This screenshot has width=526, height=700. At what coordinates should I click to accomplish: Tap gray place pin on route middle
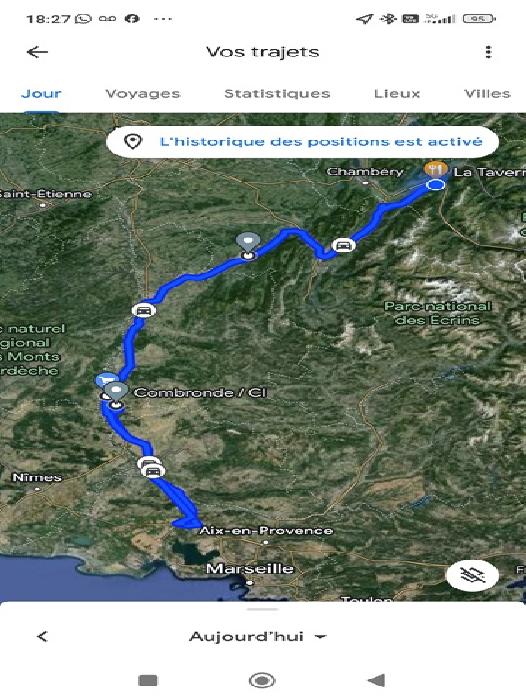(x=248, y=246)
